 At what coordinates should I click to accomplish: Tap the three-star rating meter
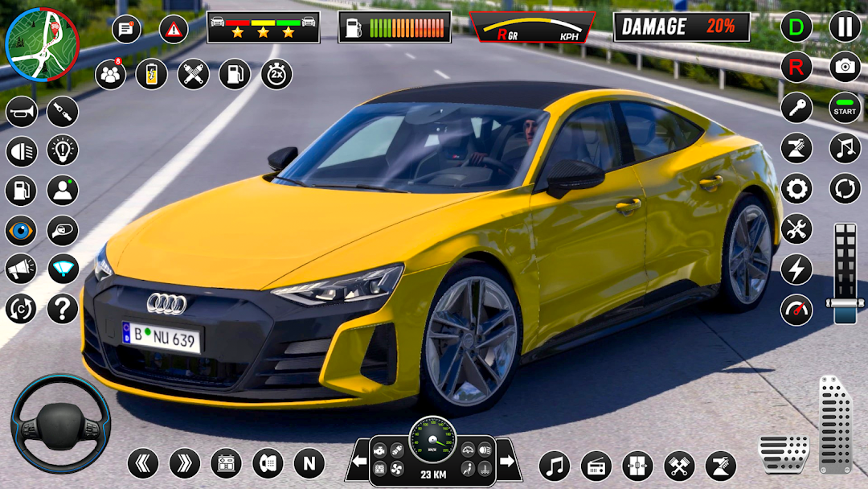[x=264, y=27]
